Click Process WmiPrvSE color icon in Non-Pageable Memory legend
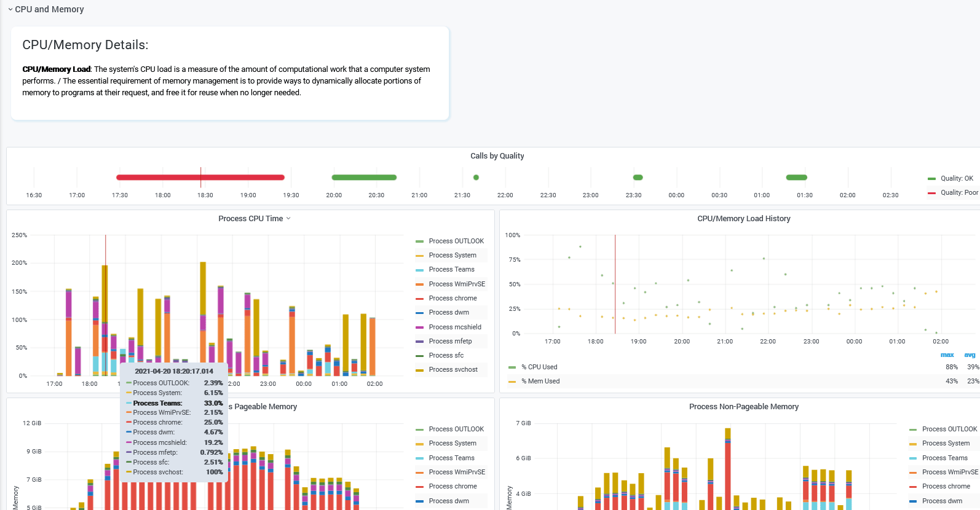This screenshot has width=980, height=510. 913,473
